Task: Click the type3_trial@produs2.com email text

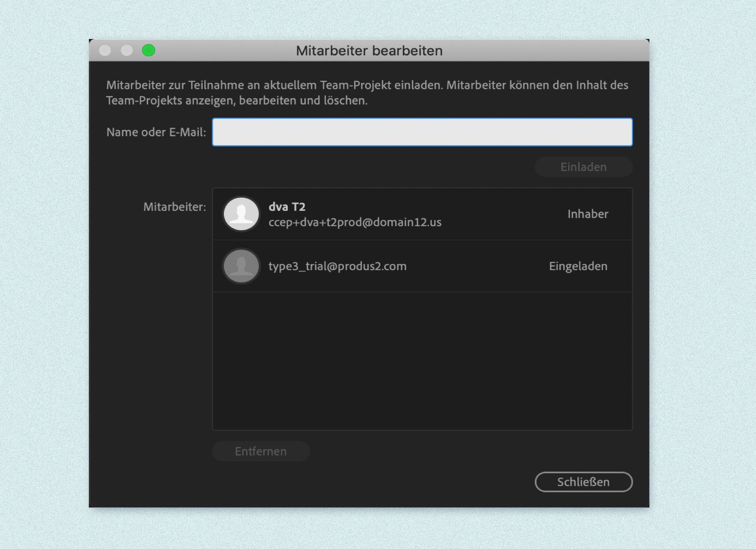Action: point(337,266)
